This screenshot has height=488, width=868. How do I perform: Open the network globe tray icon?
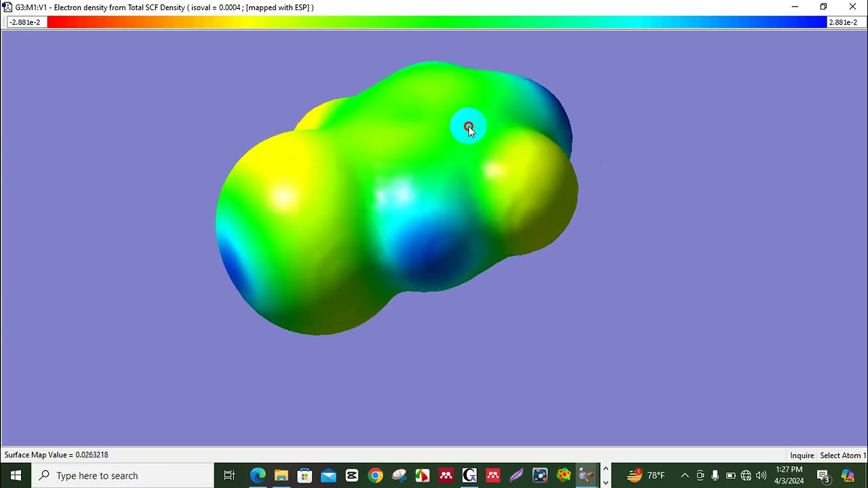pyautogui.click(x=746, y=476)
